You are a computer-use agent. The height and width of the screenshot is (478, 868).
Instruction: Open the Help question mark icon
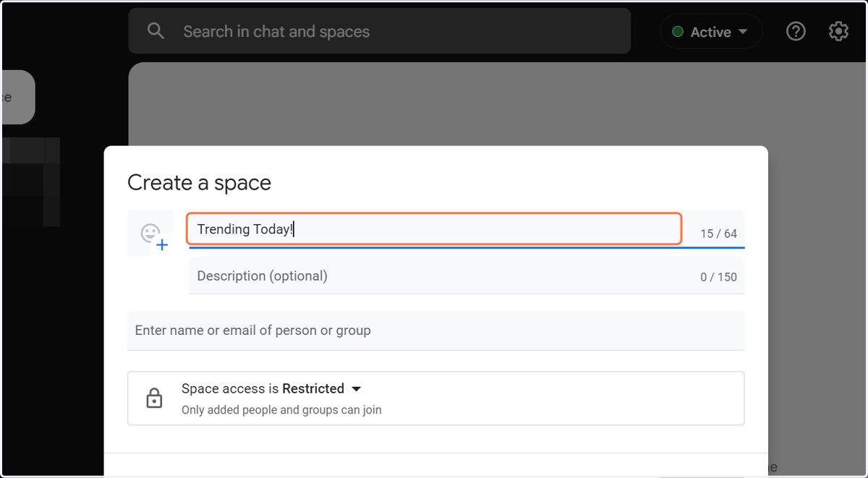(796, 32)
